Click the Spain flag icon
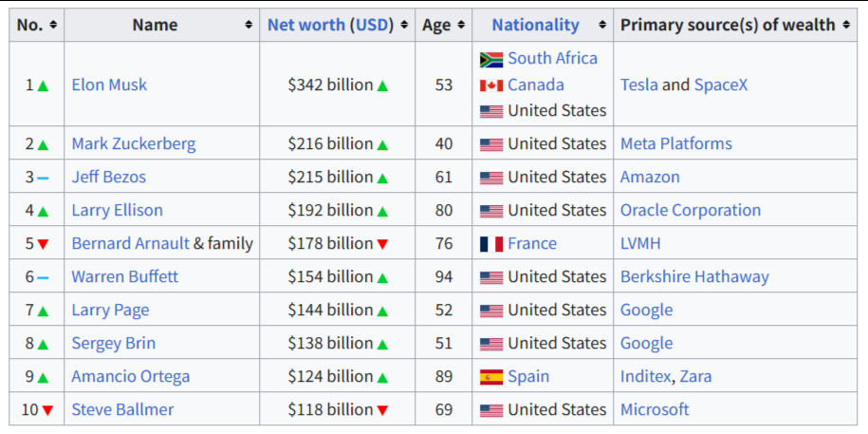The height and width of the screenshot is (434, 868). pyautogui.click(x=491, y=377)
